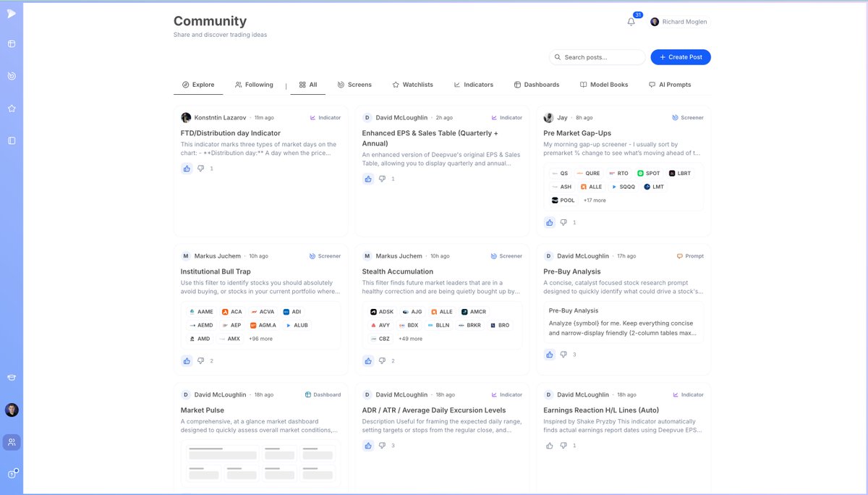This screenshot has height=495, width=868.
Task: Dislike the Pre Market Gap-Ups post
Action: click(564, 223)
